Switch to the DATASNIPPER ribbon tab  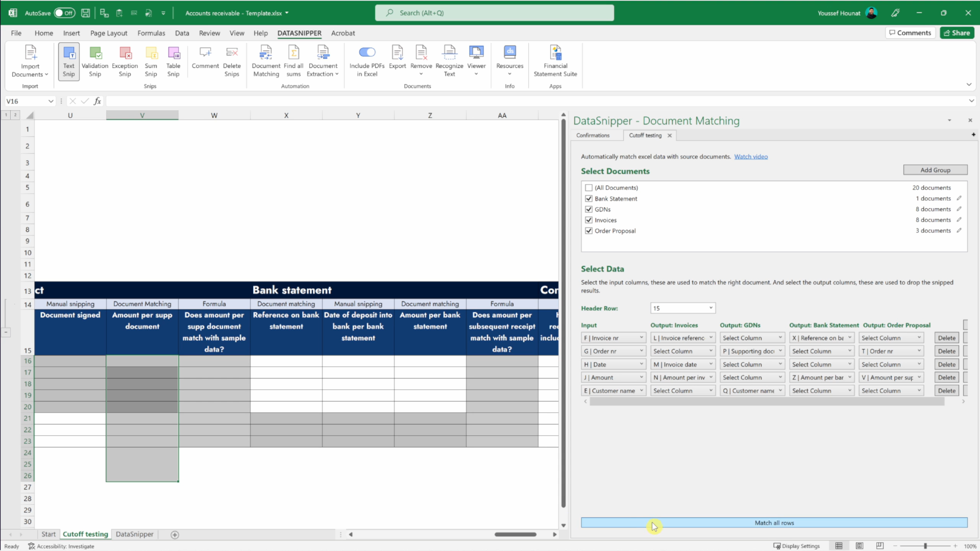tap(299, 33)
